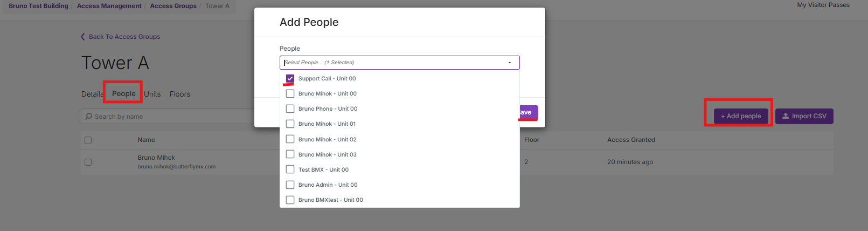Check Bruno Admin - Unit 00 option

290,185
